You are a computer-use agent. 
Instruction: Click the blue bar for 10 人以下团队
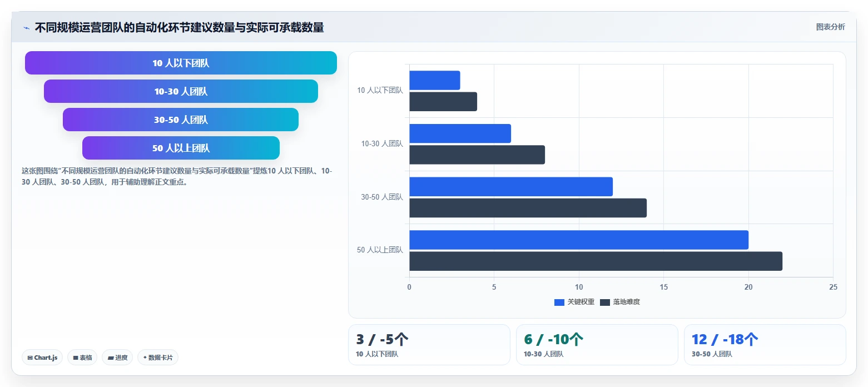coord(435,80)
